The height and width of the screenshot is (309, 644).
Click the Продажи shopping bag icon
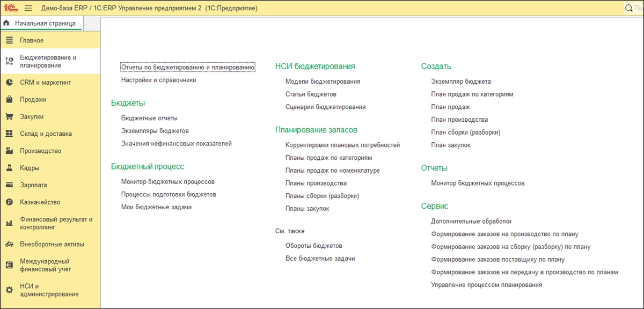(9, 99)
